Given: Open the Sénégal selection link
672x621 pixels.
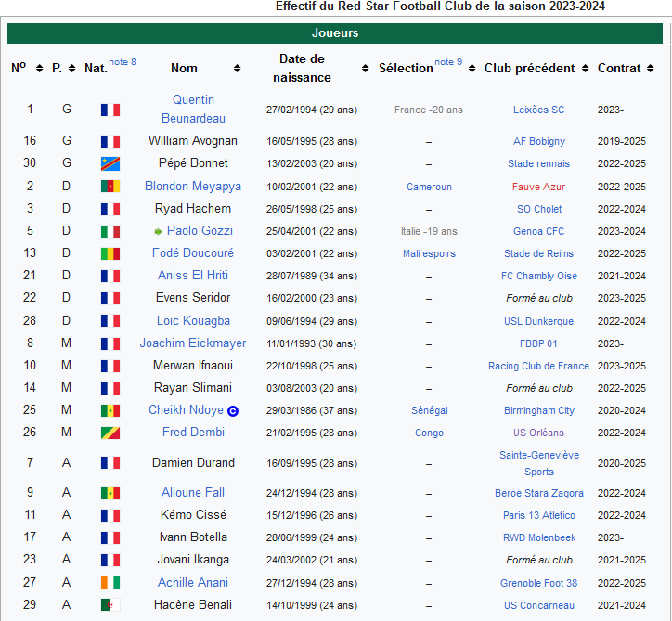Looking at the screenshot, I should (x=429, y=410).
